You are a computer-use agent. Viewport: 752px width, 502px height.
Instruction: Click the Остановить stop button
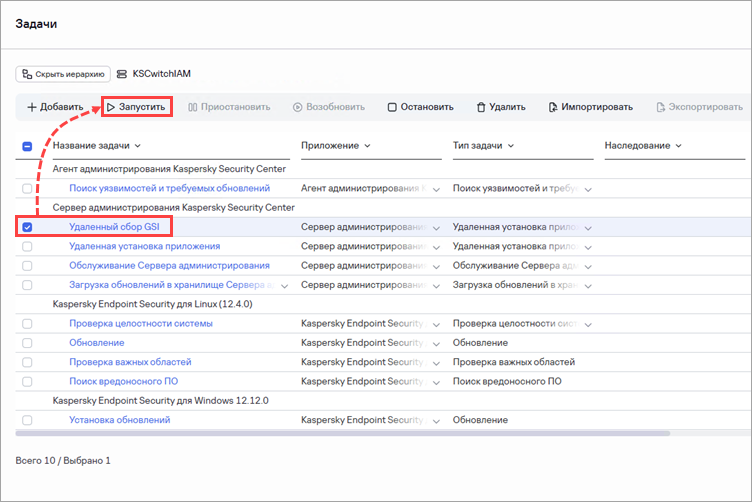coord(421,107)
